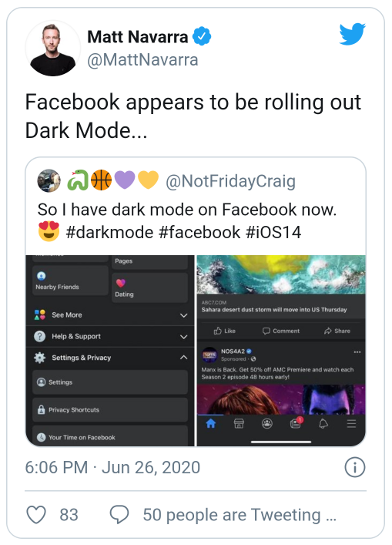Click the #darkmode hashtag
Image resolution: width=392 pixels, height=545 pixels.
click(109, 232)
